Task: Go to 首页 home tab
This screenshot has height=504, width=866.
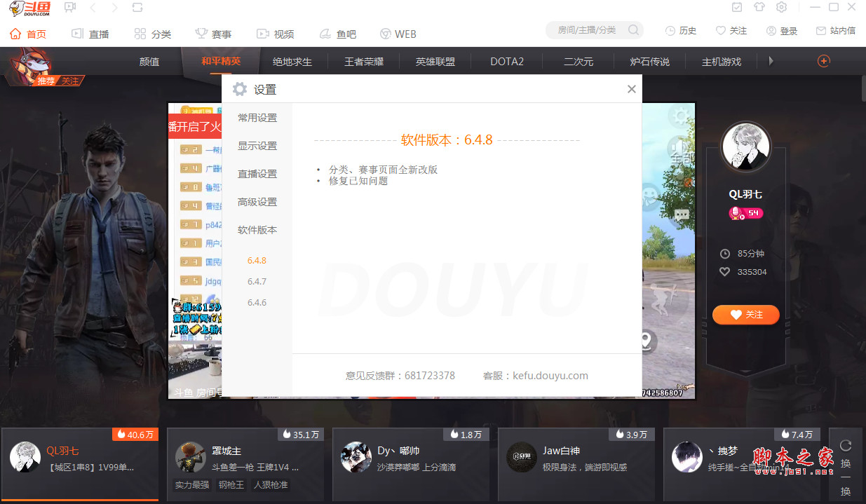Action: [x=28, y=34]
